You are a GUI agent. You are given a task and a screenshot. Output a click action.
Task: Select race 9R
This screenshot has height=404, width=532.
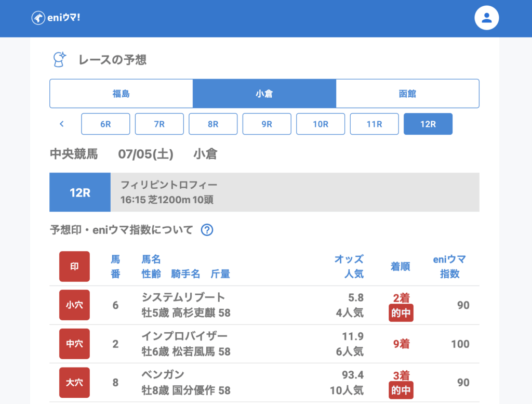click(x=267, y=124)
